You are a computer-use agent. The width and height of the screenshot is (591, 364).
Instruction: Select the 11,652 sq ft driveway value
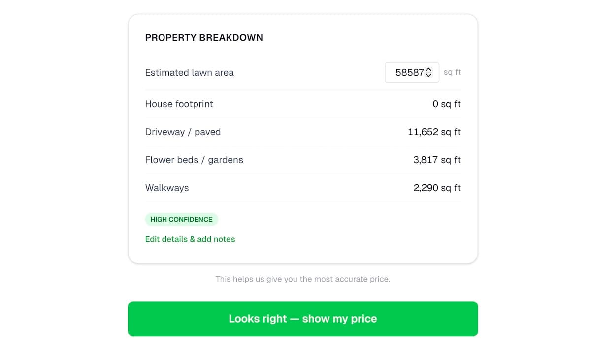point(434,132)
